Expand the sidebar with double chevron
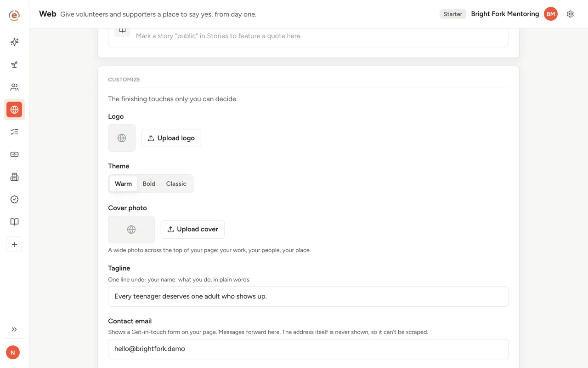This screenshot has height=368, width=588. [14, 329]
